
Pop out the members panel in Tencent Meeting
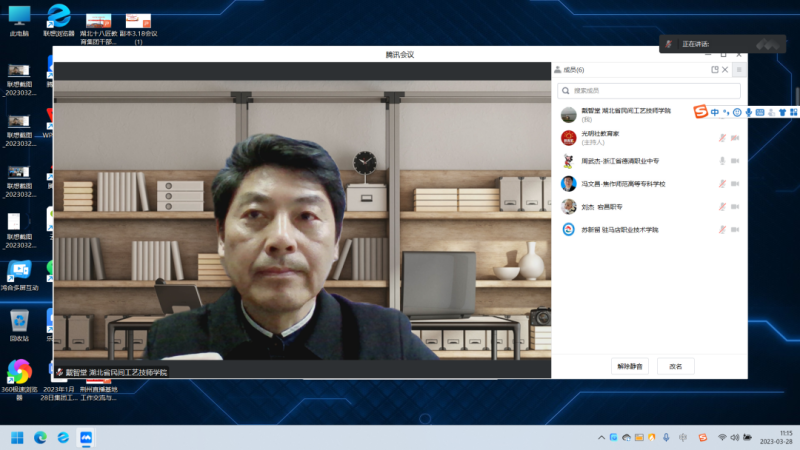[715, 69]
